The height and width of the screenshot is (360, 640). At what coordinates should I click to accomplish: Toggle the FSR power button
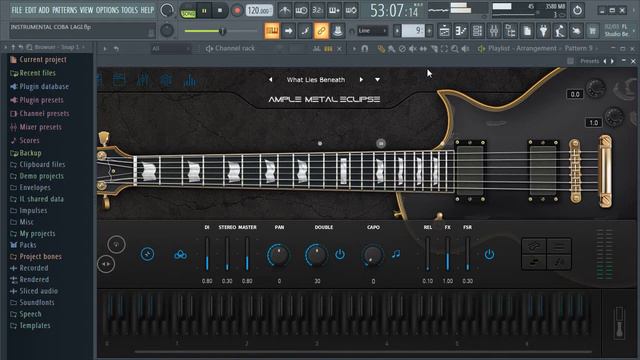(489, 255)
